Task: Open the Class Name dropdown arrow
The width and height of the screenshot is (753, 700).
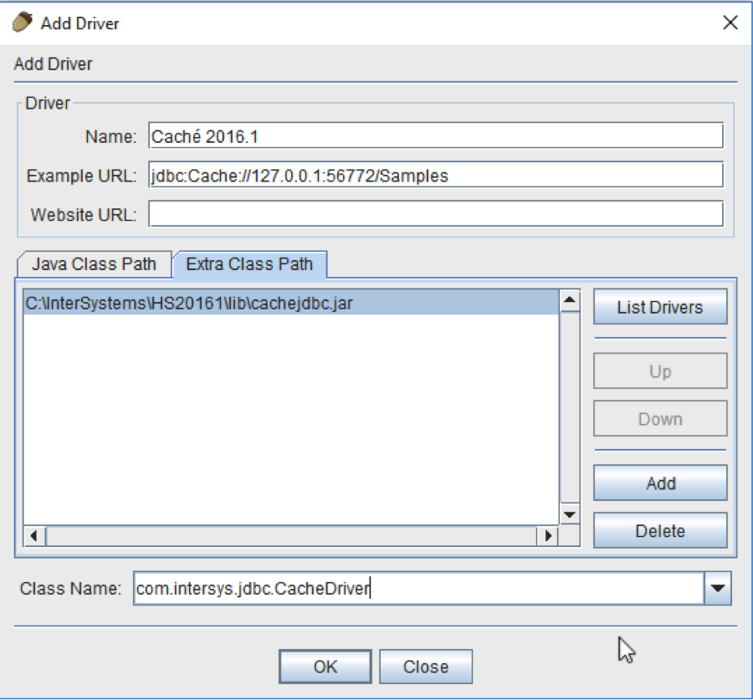Action: pyautogui.click(x=717, y=589)
